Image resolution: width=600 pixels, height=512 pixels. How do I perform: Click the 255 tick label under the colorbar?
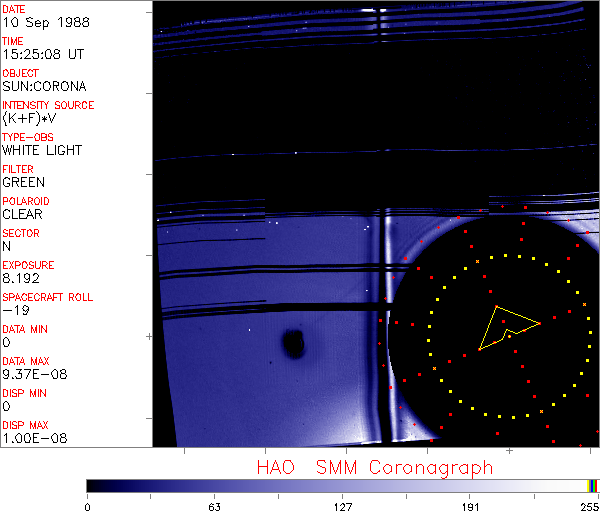click(x=588, y=506)
